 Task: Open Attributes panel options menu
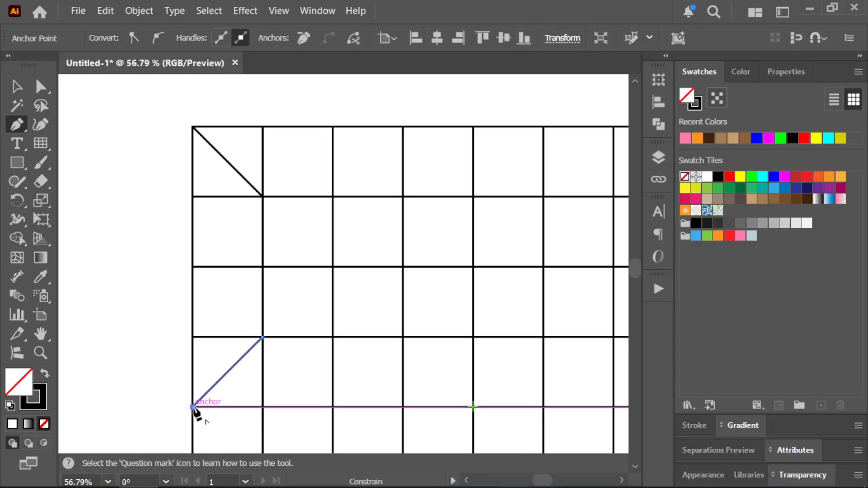pos(858,450)
